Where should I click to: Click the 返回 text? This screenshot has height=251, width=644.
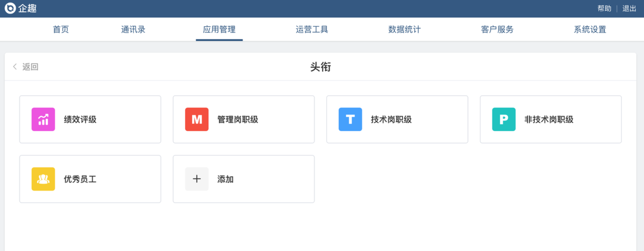pyautogui.click(x=30, y=67)
